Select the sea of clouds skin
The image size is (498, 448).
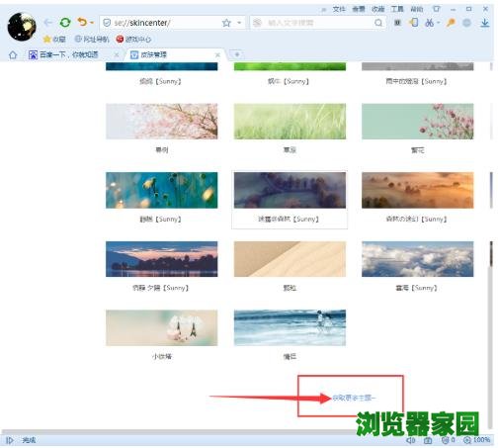(x=417, y=259)
